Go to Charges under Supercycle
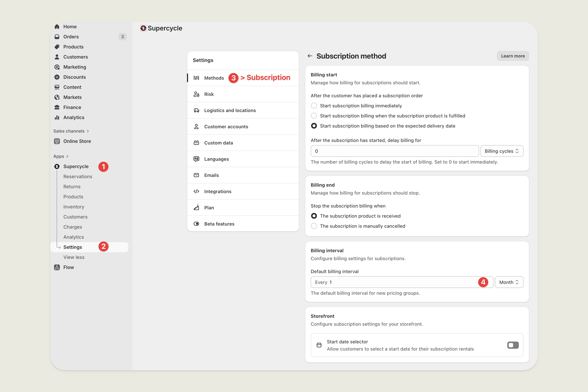The height and width of the screenshot is (392, 588). [72, 227]
